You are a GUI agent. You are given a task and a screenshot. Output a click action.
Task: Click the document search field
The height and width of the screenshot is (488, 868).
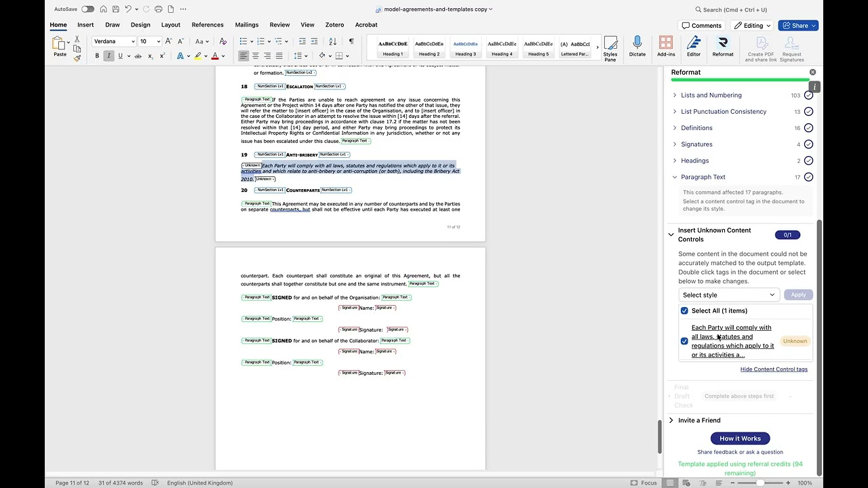pyautogui.click(x=735, y=9)
